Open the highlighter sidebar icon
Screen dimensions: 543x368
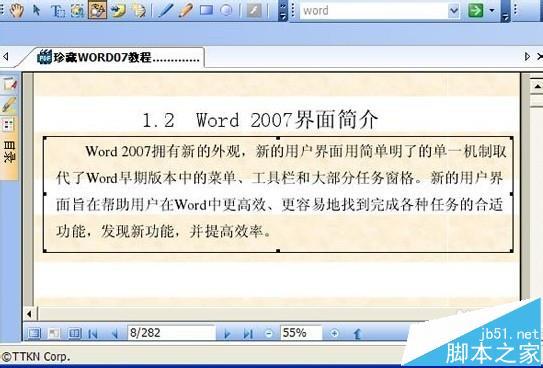click(9, 105)
